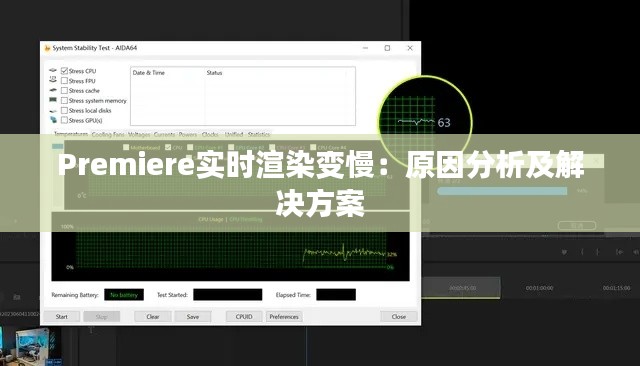Click the Save button

[x=193, y=317]
